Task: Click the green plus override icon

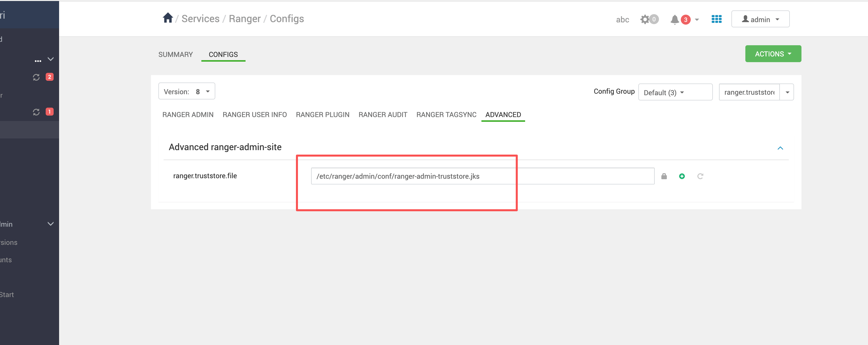Action: [682, 176]
